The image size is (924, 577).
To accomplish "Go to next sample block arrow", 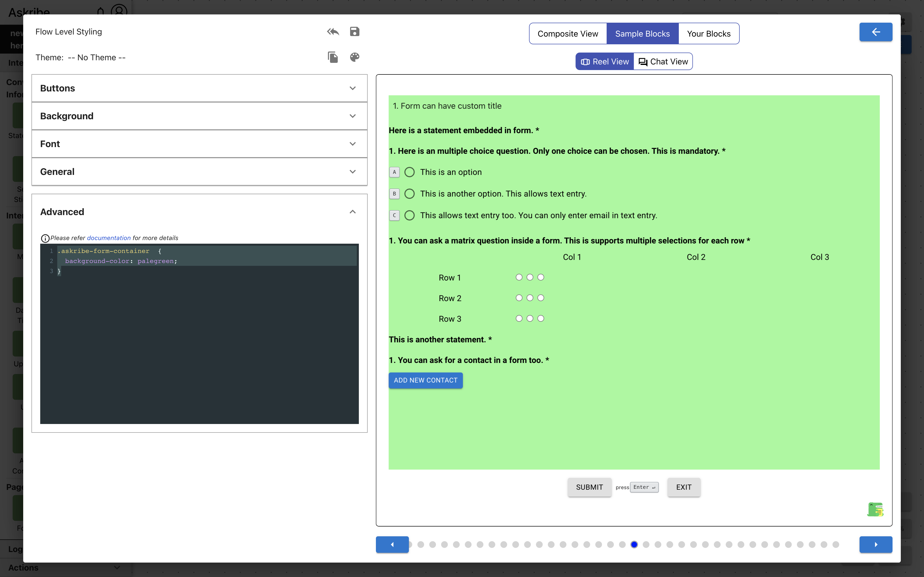I will pyautogui.click(x=876, y=544).
